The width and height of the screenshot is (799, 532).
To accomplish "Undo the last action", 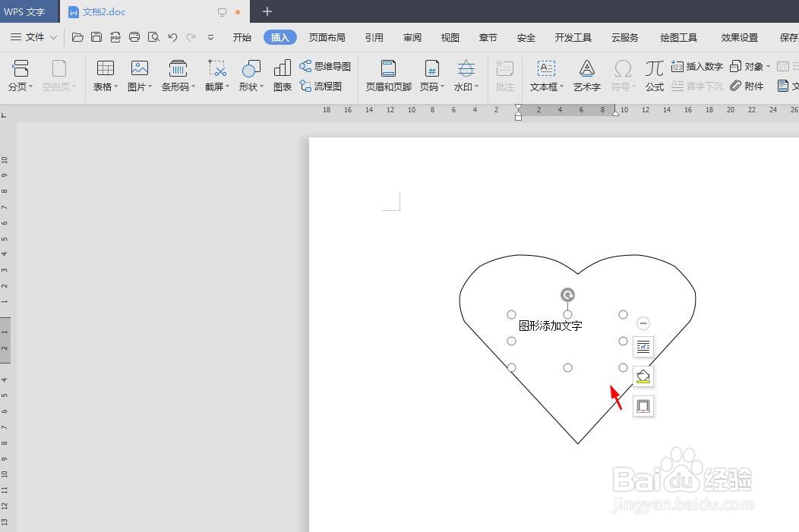I will (x=172, y=37).
